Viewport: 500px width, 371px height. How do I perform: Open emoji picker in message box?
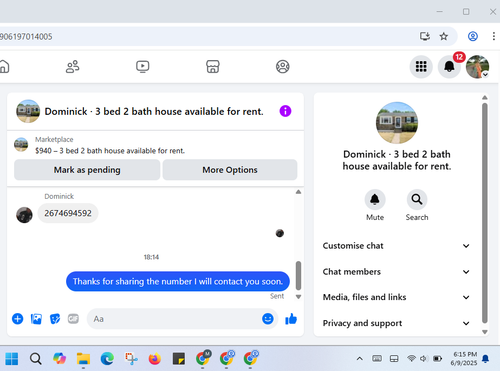pos(268,319)
